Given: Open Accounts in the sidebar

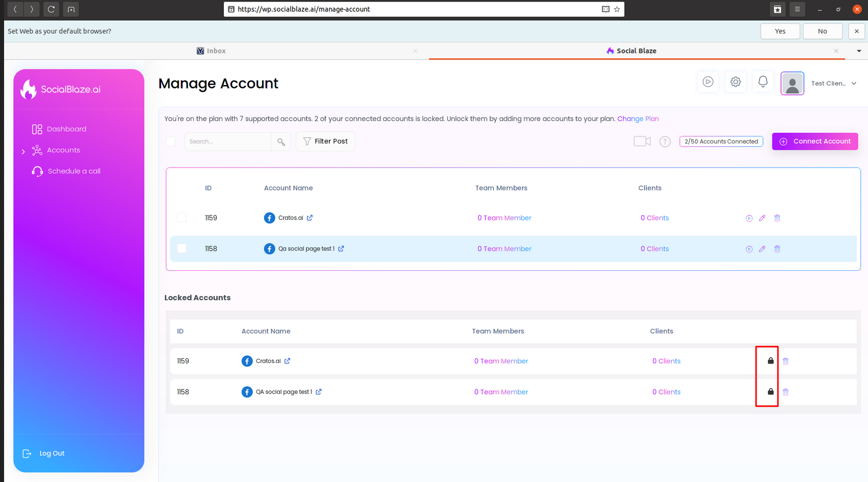Looking at the screenshot, I should tap(56, 150).
